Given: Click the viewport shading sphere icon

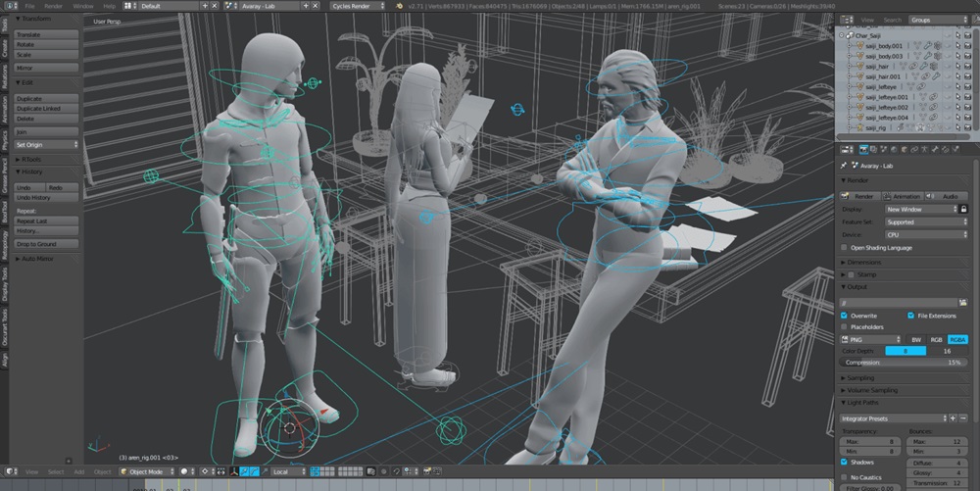Looking at the screenshot, I should 184,471.
